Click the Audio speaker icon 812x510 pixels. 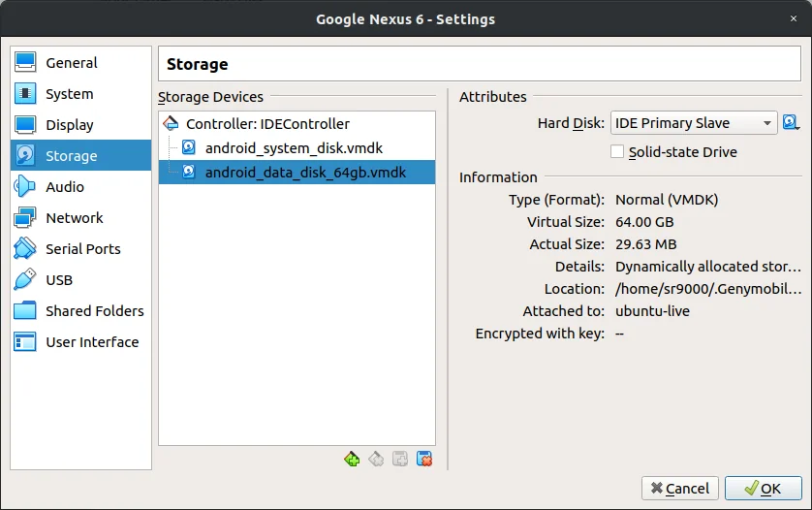click(25, 186)
